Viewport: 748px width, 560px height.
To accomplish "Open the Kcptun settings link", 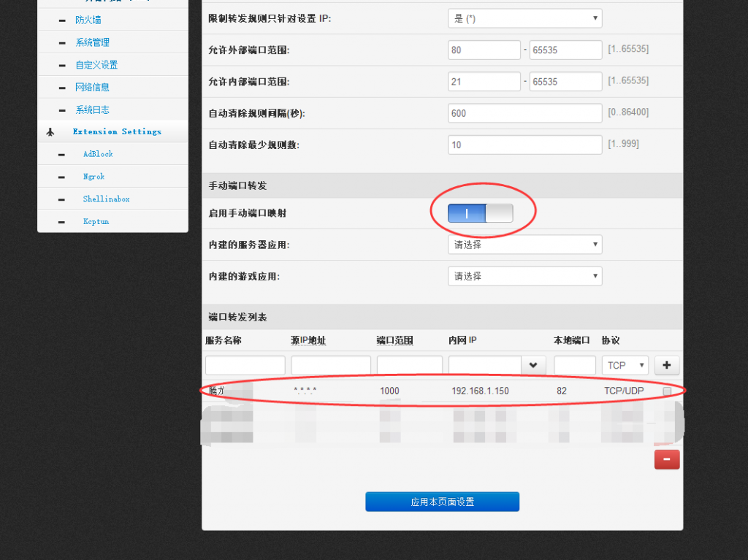I will pyautogui.click(x=96, y=221).
